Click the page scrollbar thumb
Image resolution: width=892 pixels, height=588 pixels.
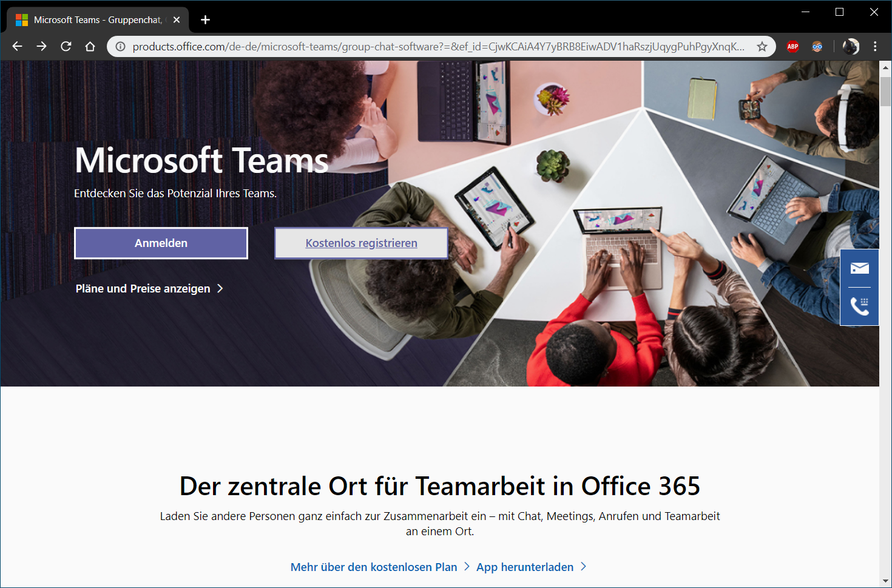(x=885, y=91)
